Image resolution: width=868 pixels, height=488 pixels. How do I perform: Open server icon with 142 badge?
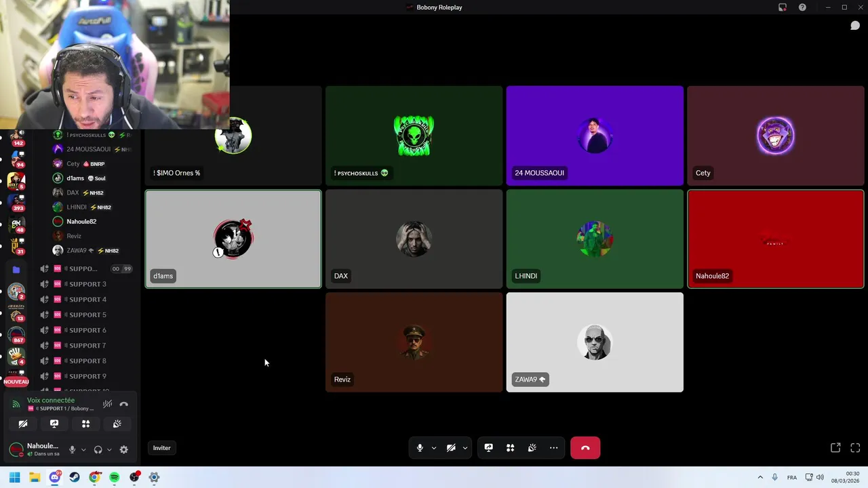pos(16,138)
